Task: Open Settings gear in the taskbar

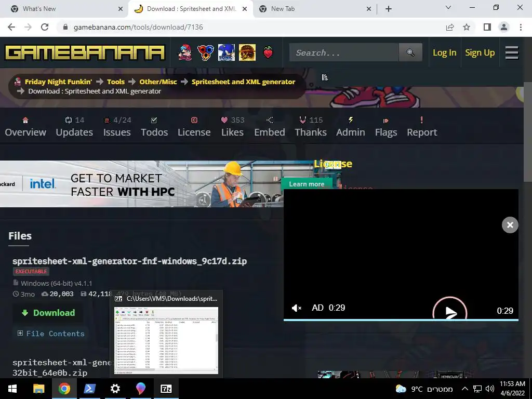Action: 115,389
